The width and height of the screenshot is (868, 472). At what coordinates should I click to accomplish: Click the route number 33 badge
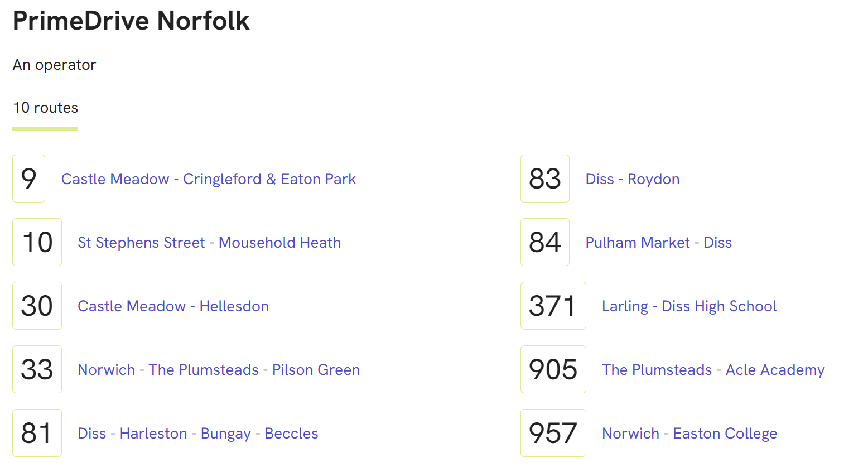point(37,369)
